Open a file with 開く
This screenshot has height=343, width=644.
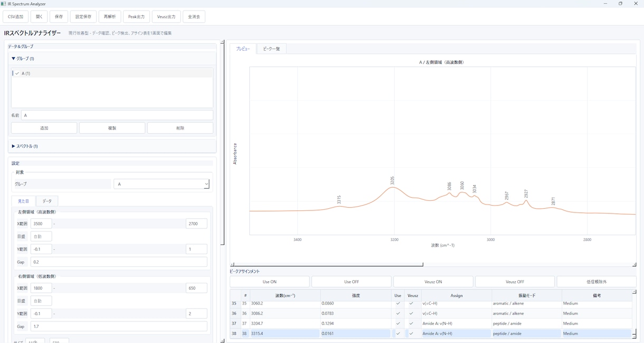(39, 17)
